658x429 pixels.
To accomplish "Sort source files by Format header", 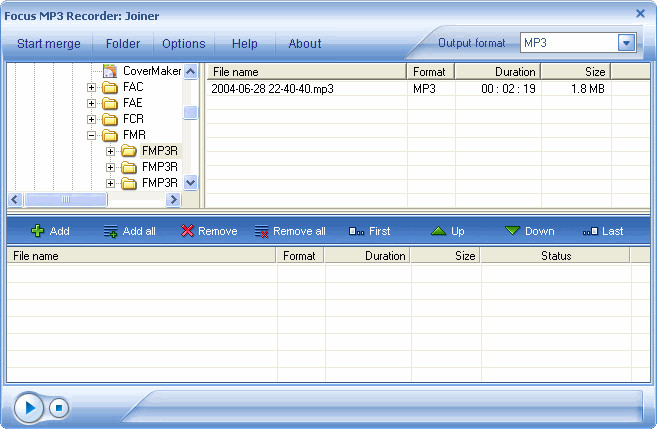I will point(431,72).
